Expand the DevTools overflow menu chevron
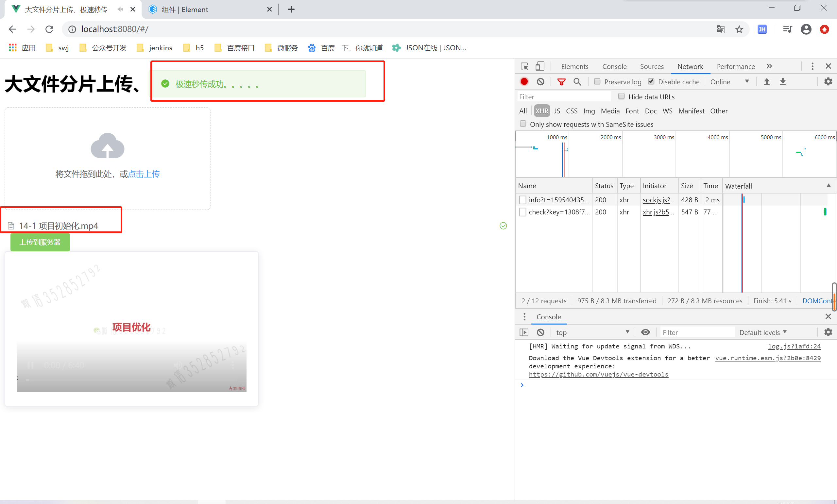The width and height of the screenshot is (837, 504). pyautogui.click(x=771, y=66)
